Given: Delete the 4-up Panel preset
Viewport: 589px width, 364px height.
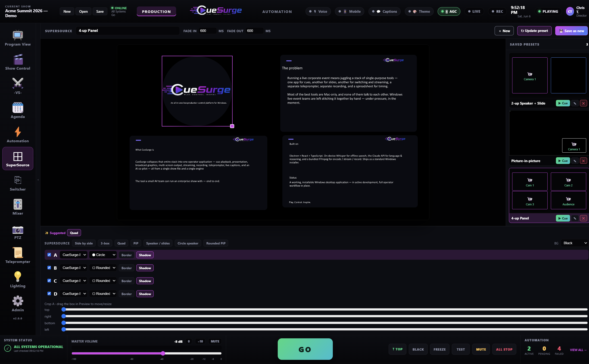Looking at the screenshot, I should (x=583, y=218).
